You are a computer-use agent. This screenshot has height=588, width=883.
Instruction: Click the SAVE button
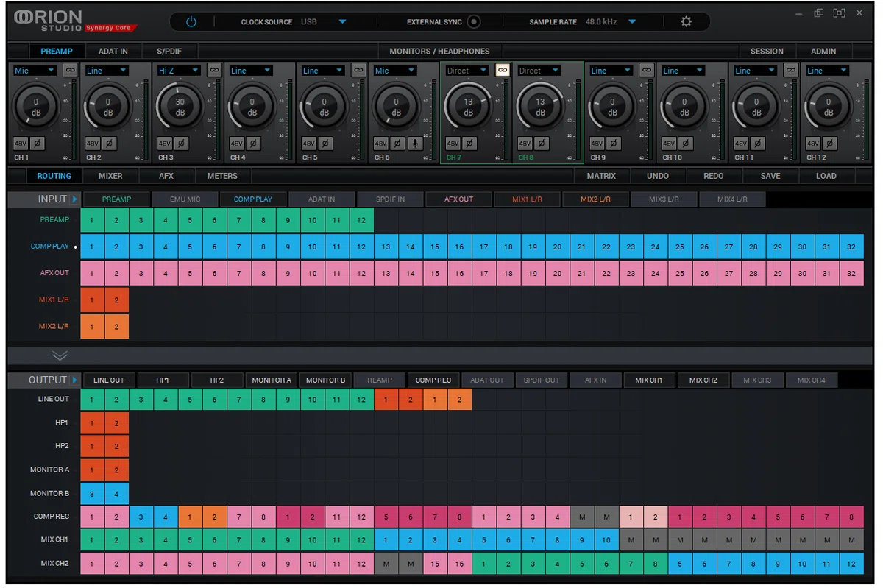pyautogui.click(x=770, y=176)
